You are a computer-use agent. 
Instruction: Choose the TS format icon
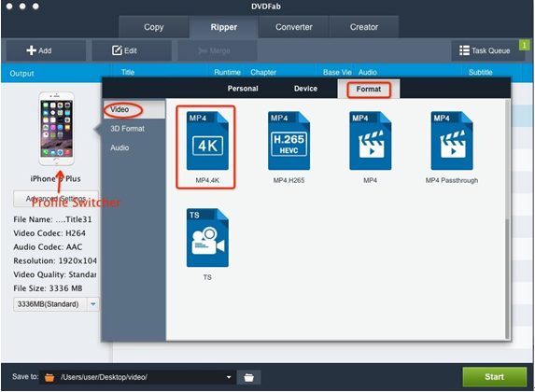(x=207, y=238)
